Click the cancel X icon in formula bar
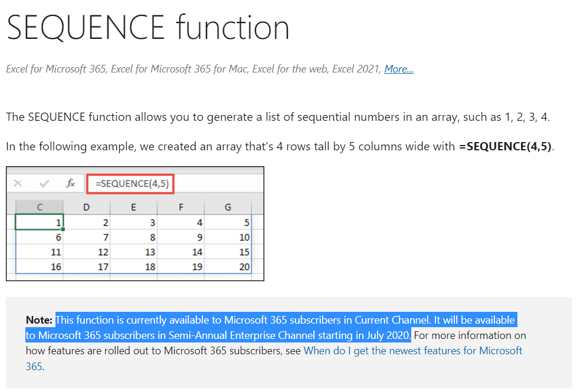Image resolution: width=577 pixels, height=392 pixels. 18,183
